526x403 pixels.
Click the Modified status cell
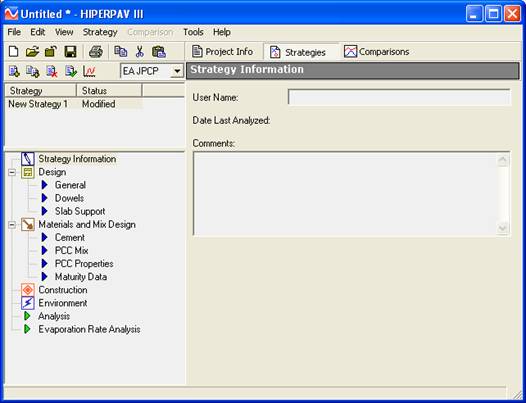point(99,104)
